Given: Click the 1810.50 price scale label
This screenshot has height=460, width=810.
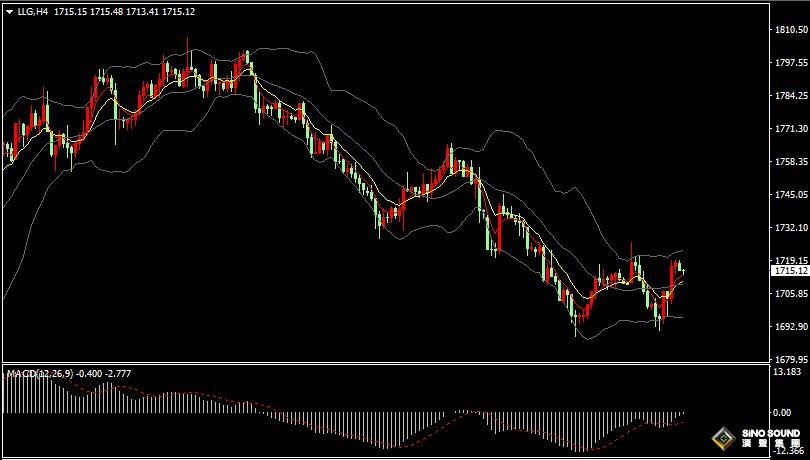Looking at the screenshot, I should pos(791,30).
